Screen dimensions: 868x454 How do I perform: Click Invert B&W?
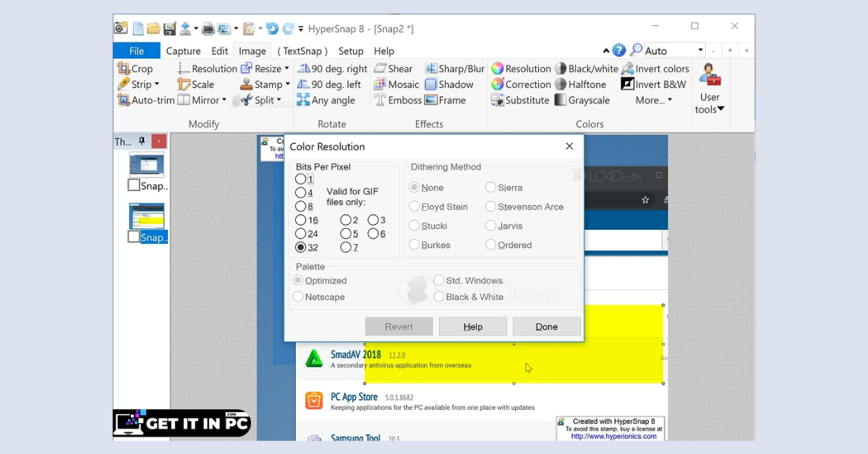point(654,85)
